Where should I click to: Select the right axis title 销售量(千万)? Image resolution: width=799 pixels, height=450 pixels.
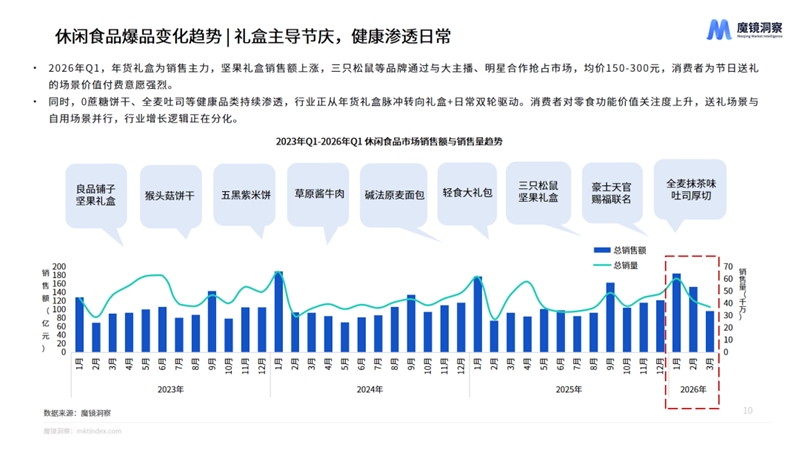tap(742, 294)
